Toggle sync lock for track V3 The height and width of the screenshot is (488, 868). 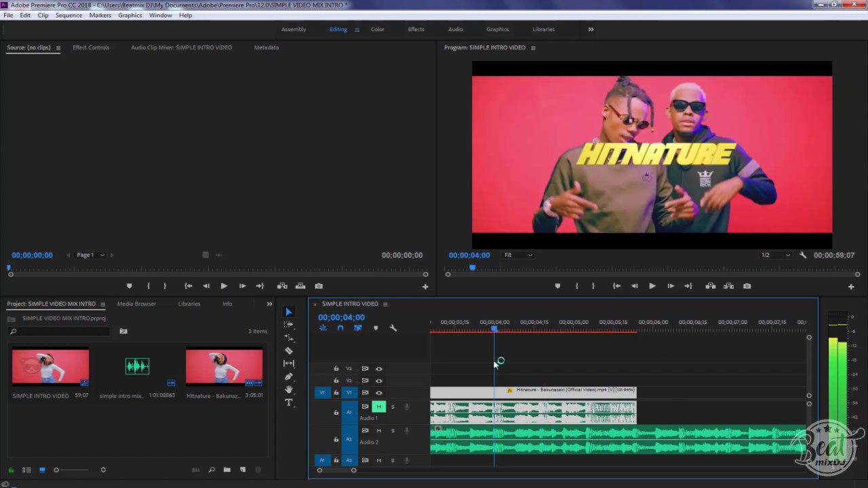point(365,369)
